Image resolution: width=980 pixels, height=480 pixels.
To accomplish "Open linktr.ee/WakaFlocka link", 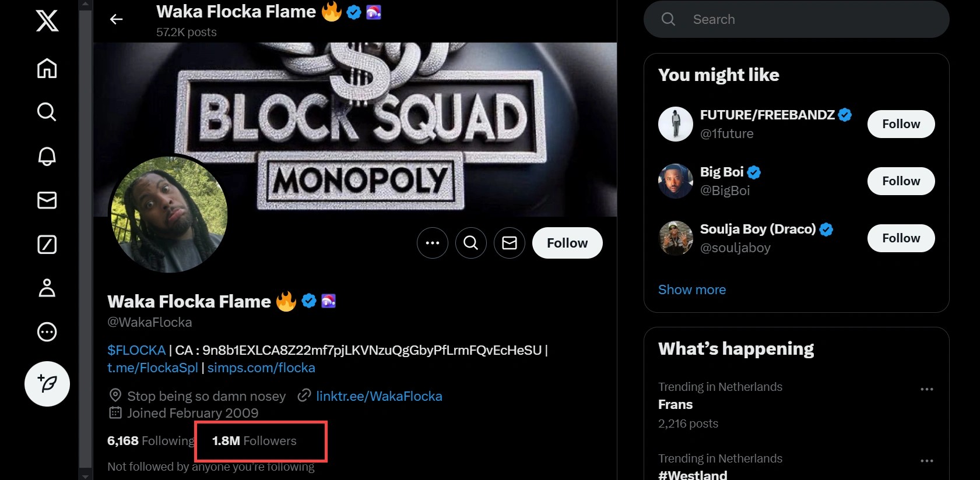I will click(x=379, y=396).
